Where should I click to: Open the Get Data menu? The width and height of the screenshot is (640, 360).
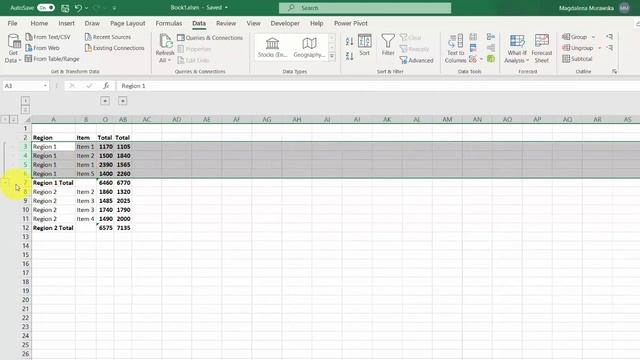13,49
